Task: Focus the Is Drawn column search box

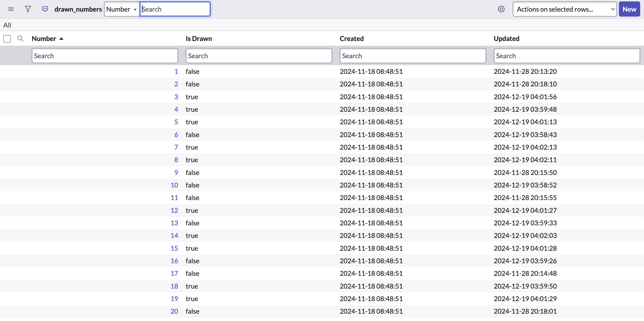Action: pyautogui.click(x=259, y=56)
